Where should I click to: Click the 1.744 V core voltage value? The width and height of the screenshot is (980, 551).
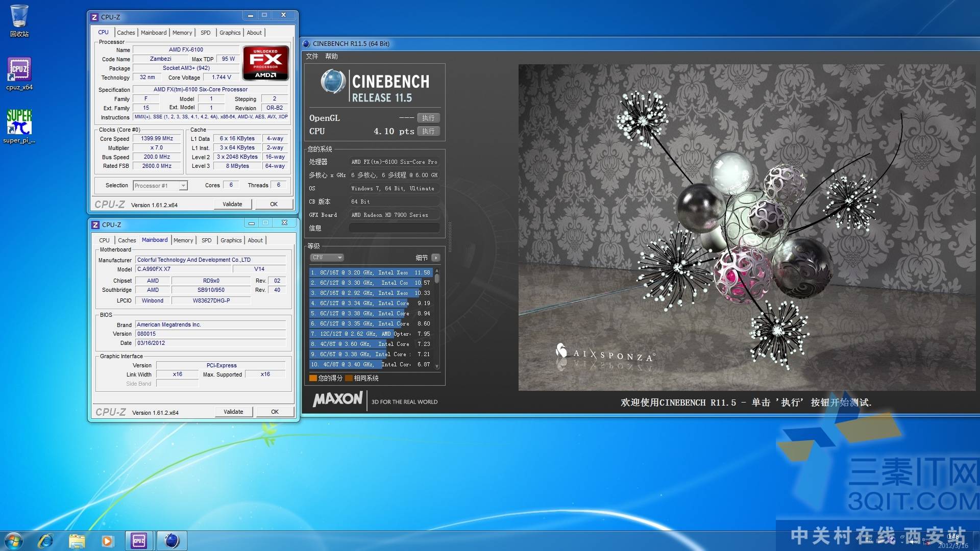(x=222, y=78)
